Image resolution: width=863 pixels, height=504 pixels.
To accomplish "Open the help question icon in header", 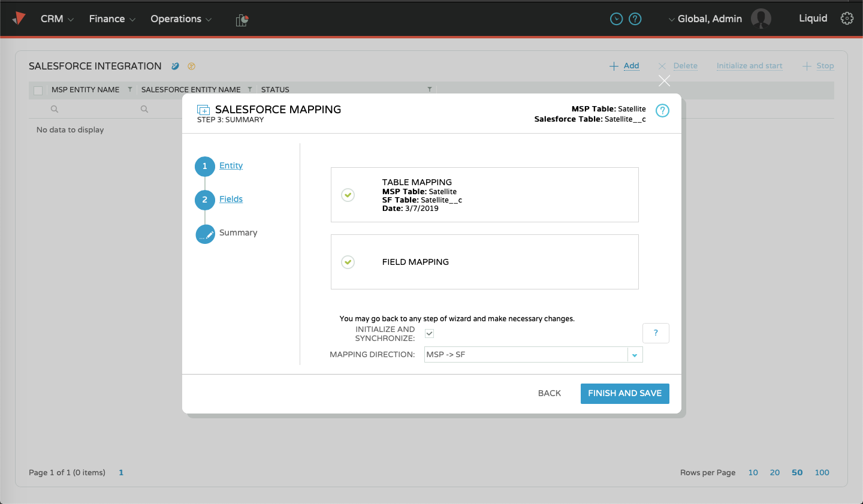I will [635, 19].
